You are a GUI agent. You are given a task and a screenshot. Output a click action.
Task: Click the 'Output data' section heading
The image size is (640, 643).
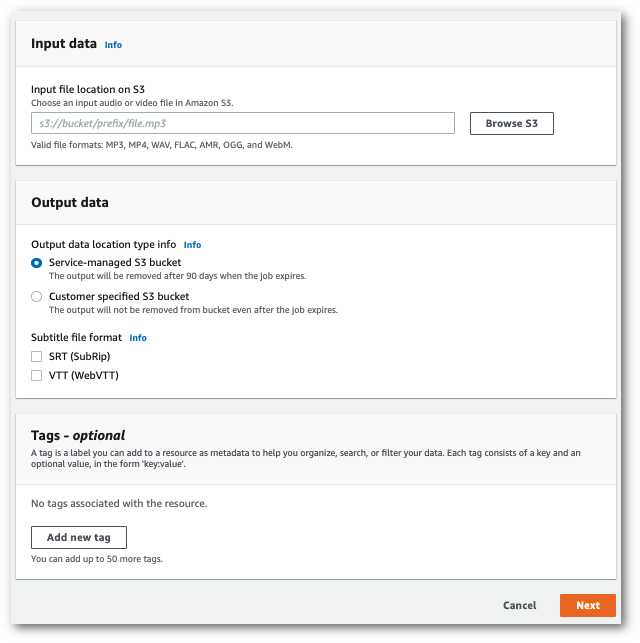[x=70, y=202]
